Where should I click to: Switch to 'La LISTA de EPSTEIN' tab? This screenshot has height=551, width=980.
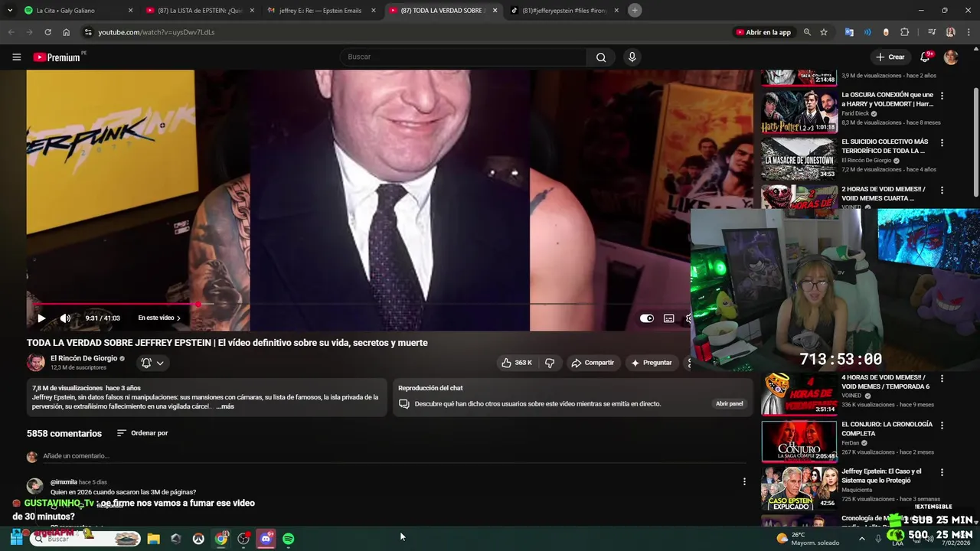(x=199, y=11)
